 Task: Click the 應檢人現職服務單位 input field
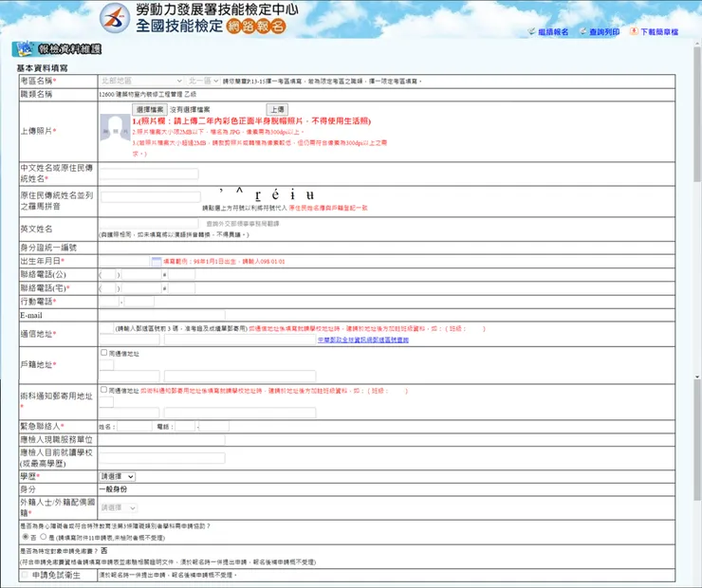coord(162,440)
